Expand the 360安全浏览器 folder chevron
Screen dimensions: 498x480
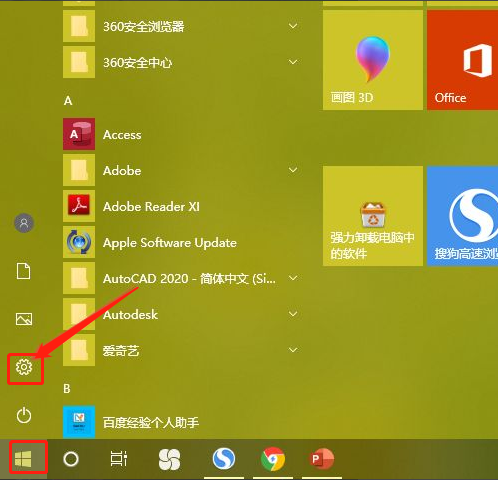[293, 26]
